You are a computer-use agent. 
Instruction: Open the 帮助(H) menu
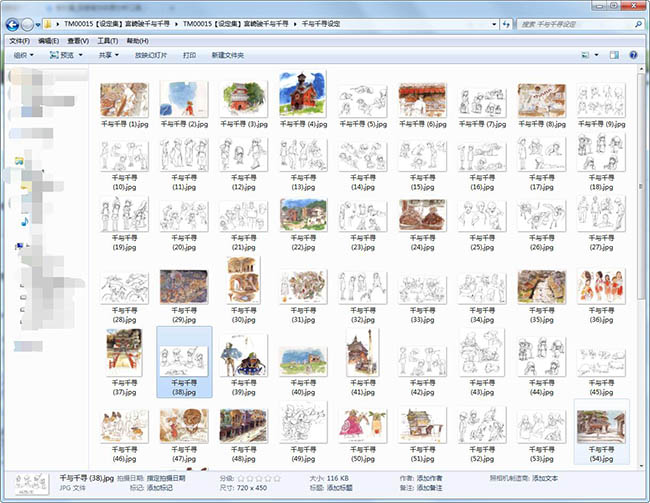[137, 41]
